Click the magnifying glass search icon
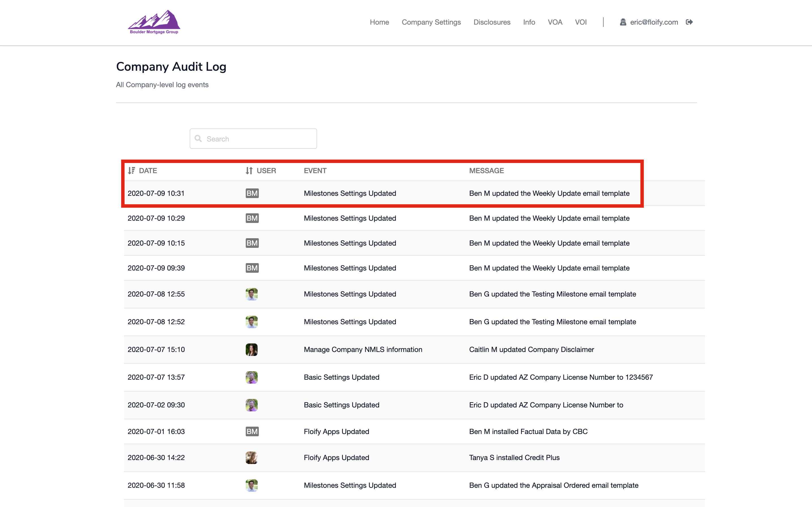 click(198, 138)
